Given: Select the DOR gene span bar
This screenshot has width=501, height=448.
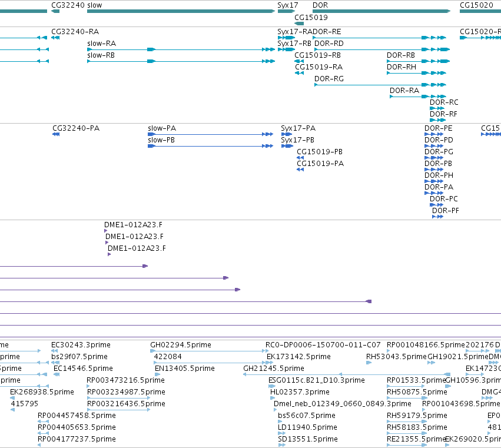Looking at the screenshot, I should tap(381, 11).
